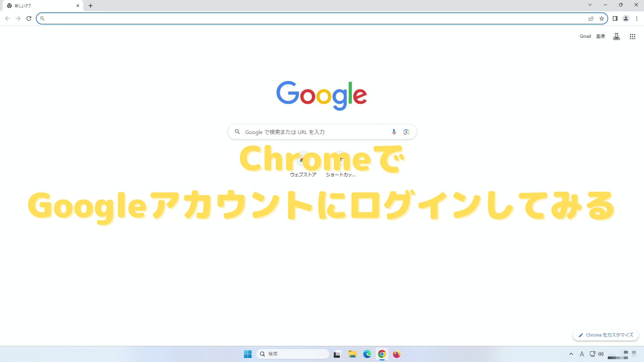644x362 pixels.
Task: Go forward with the browser forward arrow
Action: (x=18, y=18)
